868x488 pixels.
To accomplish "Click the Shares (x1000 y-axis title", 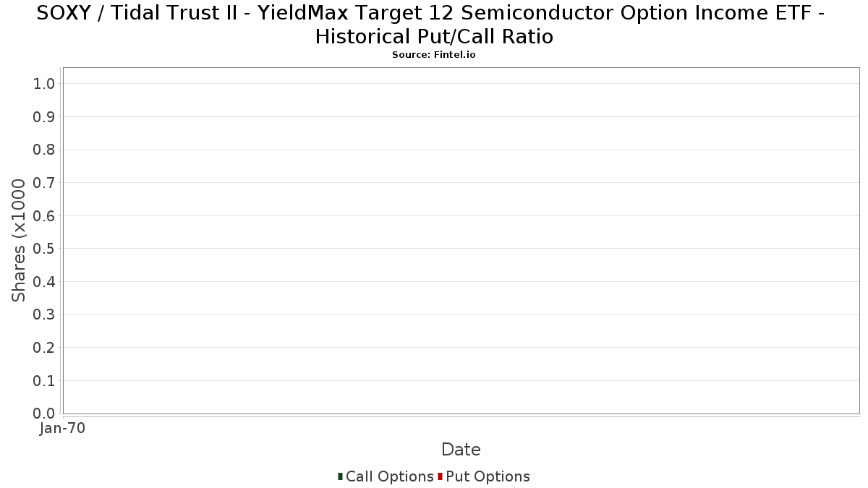I will [20, 240].
